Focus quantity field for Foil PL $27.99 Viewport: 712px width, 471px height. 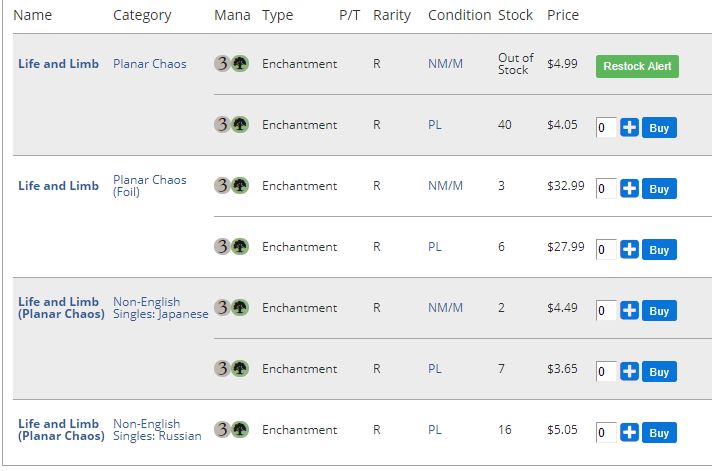(x=606, y=249)
